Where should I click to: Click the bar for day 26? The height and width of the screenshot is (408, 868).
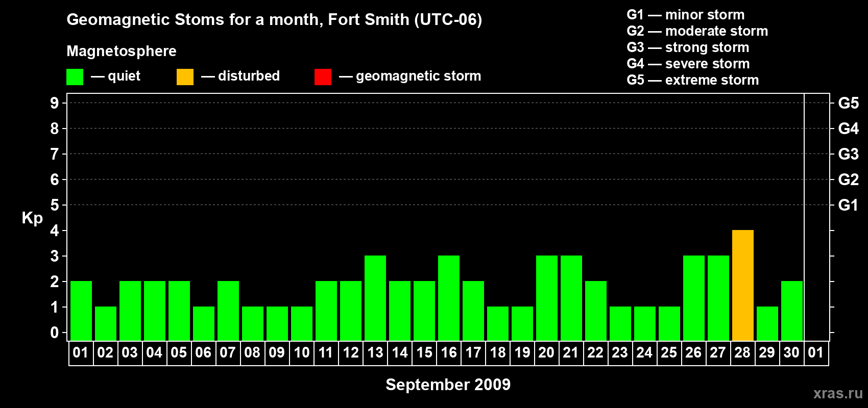pos(693,298)
